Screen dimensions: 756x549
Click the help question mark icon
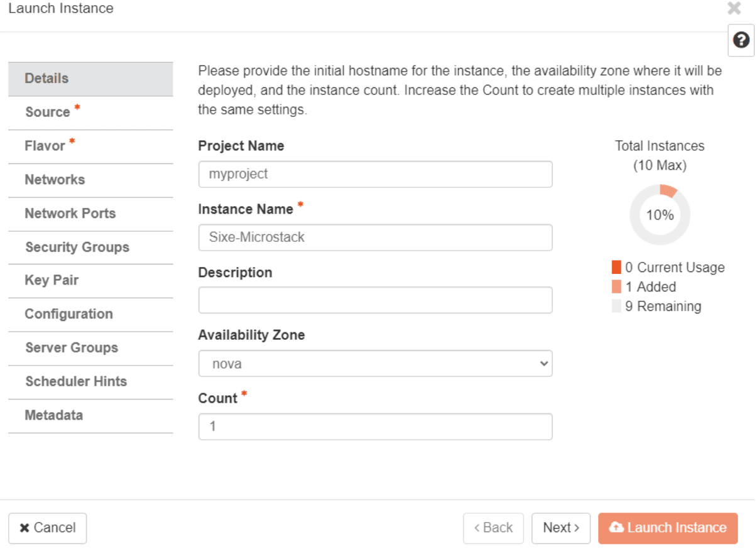(x=741, y=41)
